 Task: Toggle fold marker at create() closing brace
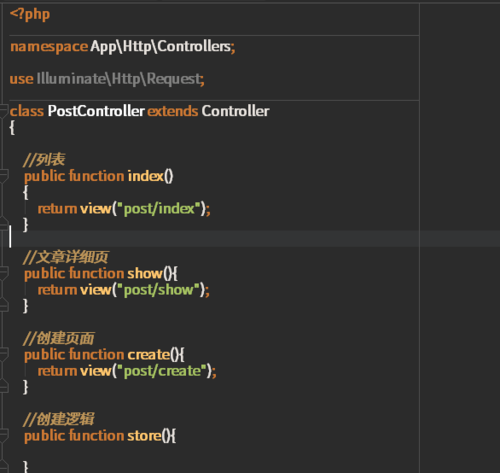(x=3, y=386)
